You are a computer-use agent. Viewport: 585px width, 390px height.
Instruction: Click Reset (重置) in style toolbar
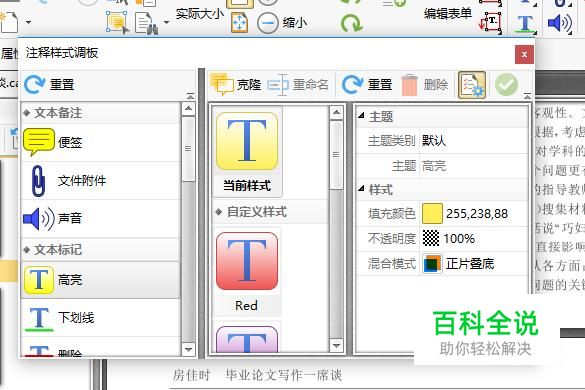pyautogui.click(x=367, y=84)
